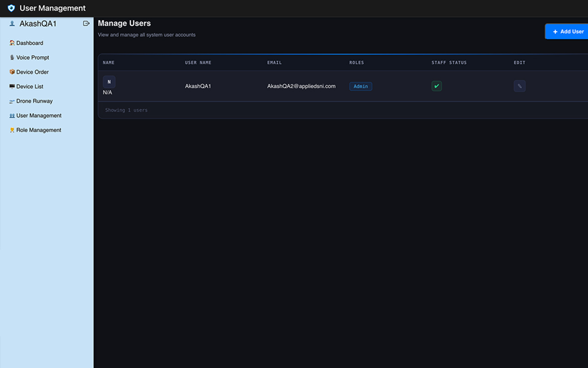This screenshot has width=588, height=368.
Task: Select the AkashQA1 user name cell
Action: click(x=198, y=86)
